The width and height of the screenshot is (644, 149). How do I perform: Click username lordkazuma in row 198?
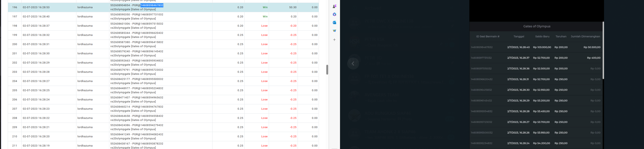point(85,26)
